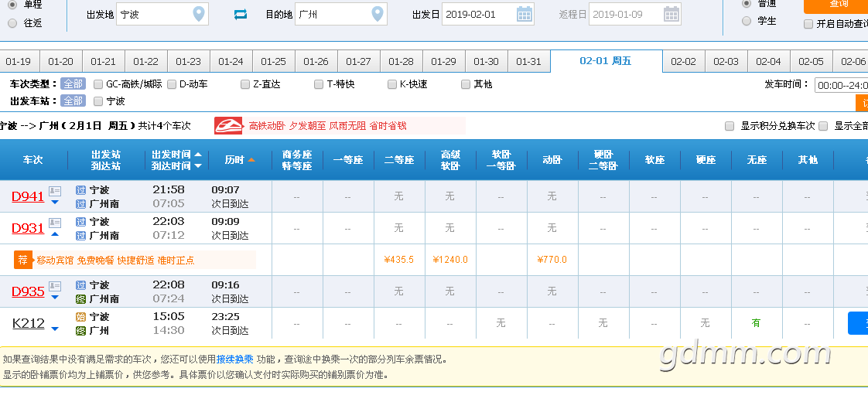Open the 接续换乘 transfer link
The image size is (868, 402).
tap(234, 359)
